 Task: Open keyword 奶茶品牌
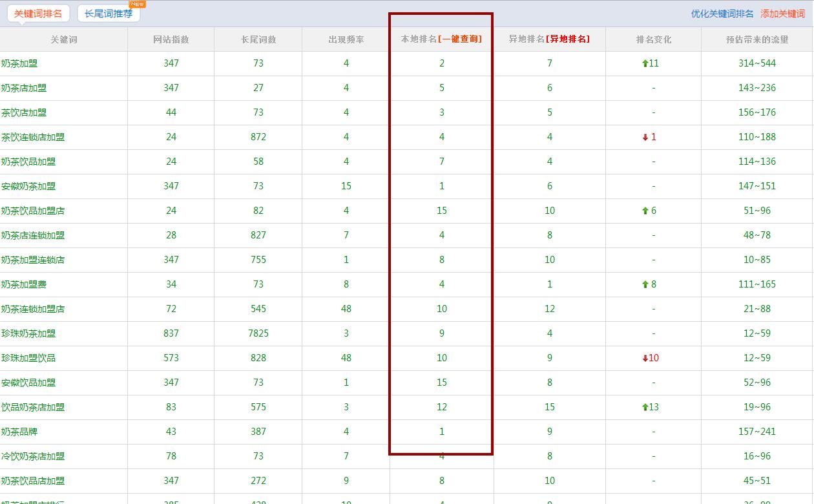point(19,432)
